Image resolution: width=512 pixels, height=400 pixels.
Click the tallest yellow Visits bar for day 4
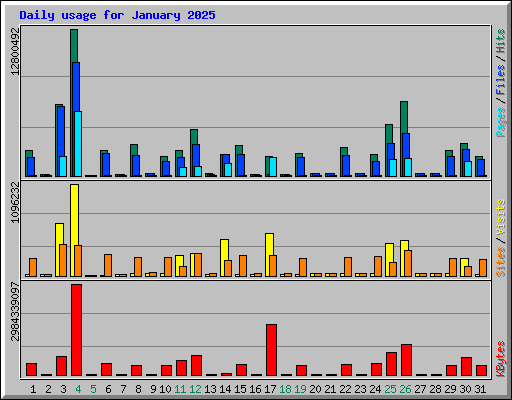coord(74,215)
